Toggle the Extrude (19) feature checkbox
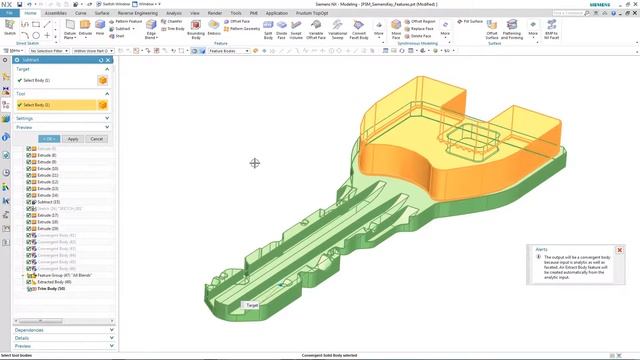This screenshot has width=640, height=360. 29,229
